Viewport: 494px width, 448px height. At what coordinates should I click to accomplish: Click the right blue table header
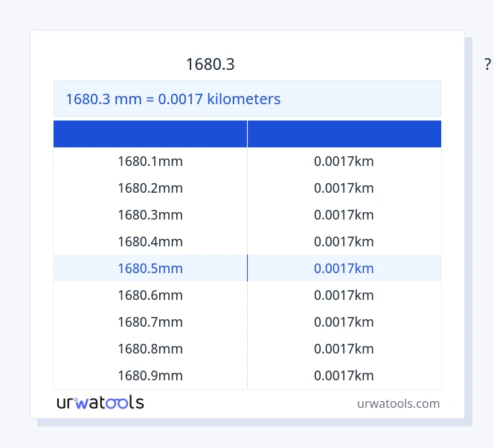coord(344,134)
